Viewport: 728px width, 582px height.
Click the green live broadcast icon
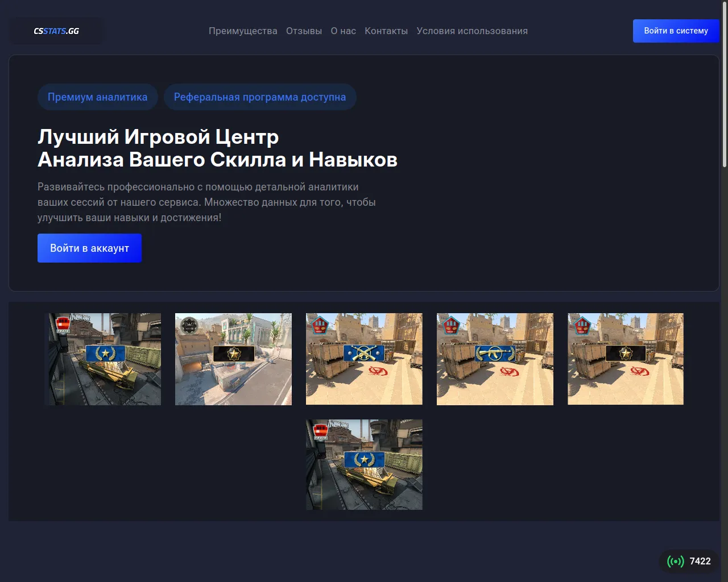pos(676,562)
